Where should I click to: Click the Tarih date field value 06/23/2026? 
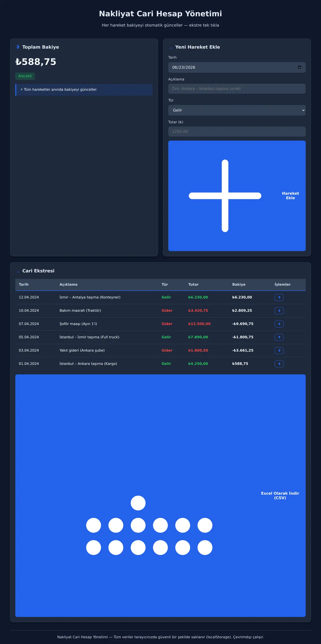184,67
